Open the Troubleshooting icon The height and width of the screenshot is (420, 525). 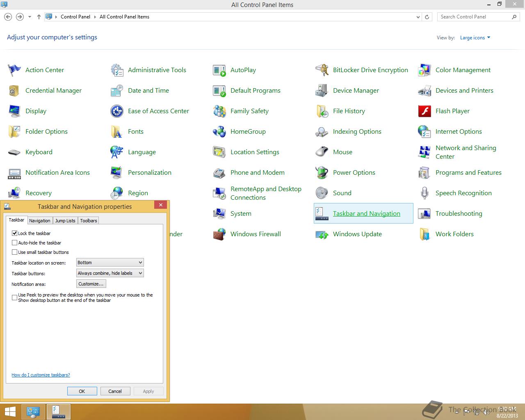(425, 214)
